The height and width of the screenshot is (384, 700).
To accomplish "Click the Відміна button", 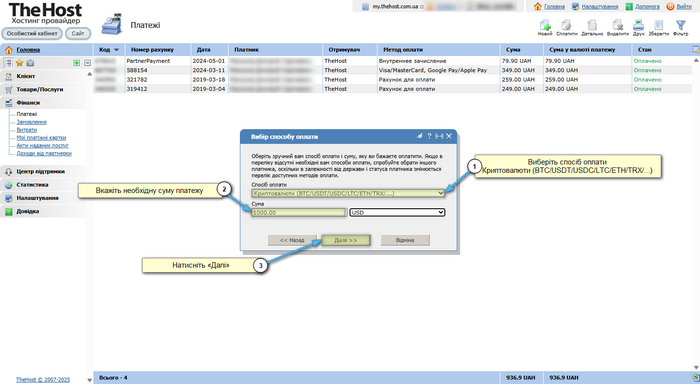I will 405,240.
